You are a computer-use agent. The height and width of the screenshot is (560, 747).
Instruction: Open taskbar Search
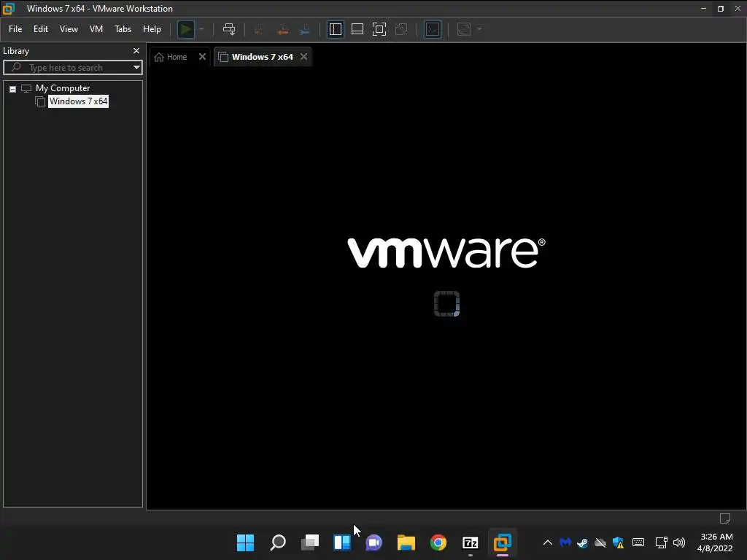pyautogui.click(x=278, y=542)
